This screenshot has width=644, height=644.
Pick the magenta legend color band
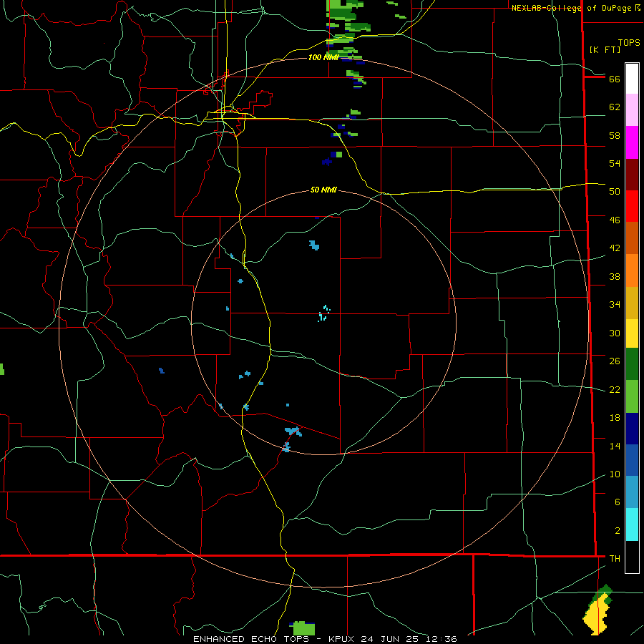632,142
